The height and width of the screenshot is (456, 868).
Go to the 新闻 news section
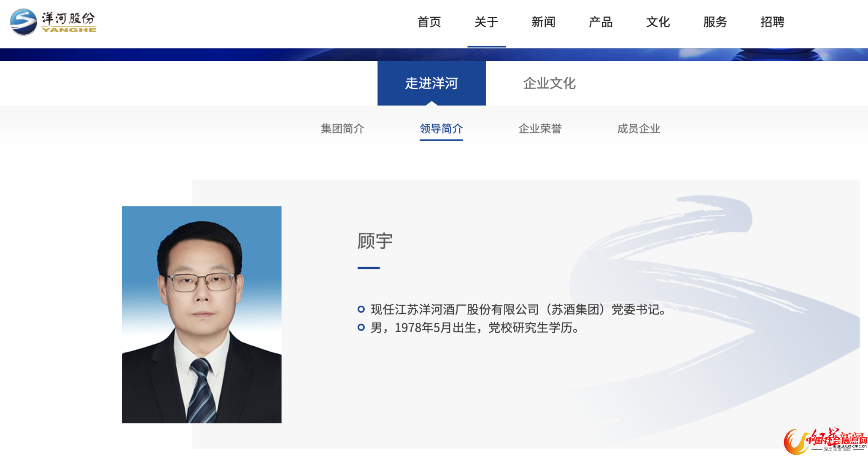click(x=543, y=22)
